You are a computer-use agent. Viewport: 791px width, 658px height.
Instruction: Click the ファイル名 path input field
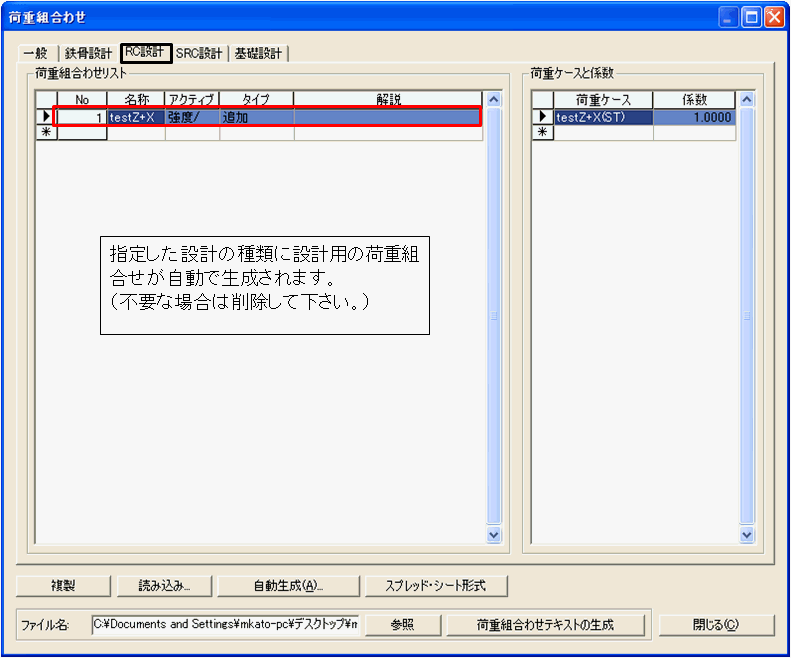click(x=225, y=624)
